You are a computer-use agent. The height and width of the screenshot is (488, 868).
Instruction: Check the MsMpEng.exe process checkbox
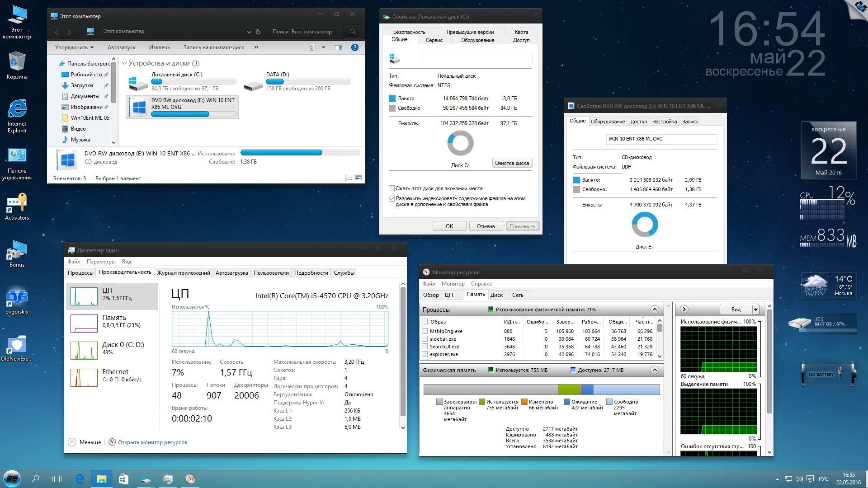(425, 331)
